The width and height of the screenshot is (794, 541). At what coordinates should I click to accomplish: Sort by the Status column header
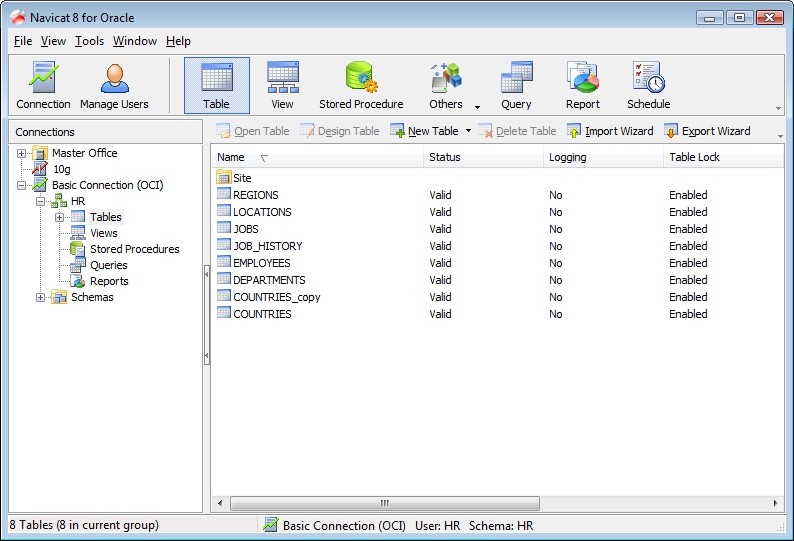pos(483,158)
